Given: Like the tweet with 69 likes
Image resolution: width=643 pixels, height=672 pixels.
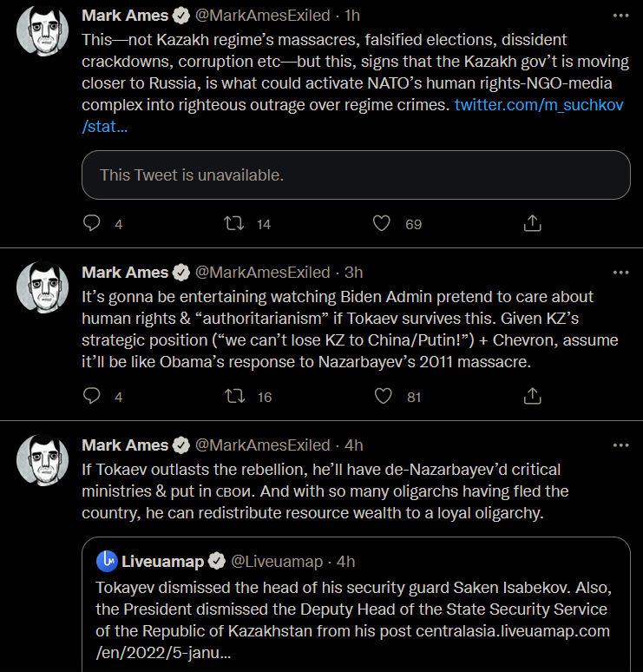Looking at the screenshot, I should 382,224.
